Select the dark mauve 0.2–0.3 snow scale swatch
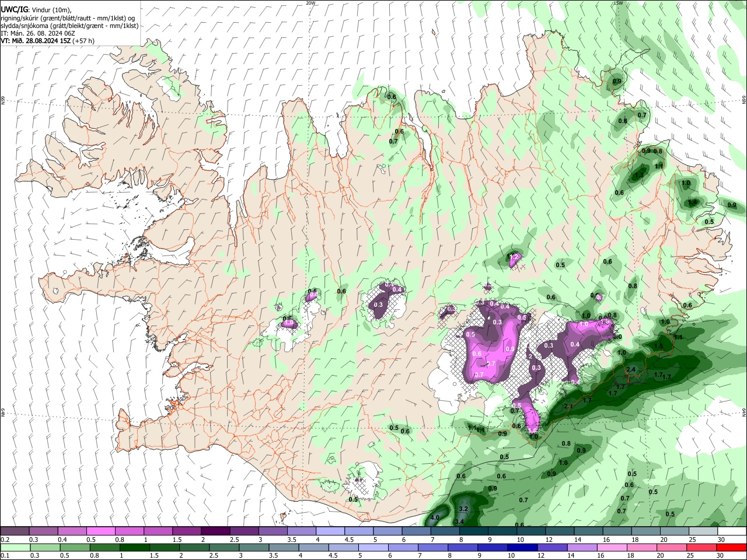The image size is (747, 560). [15, 531]
